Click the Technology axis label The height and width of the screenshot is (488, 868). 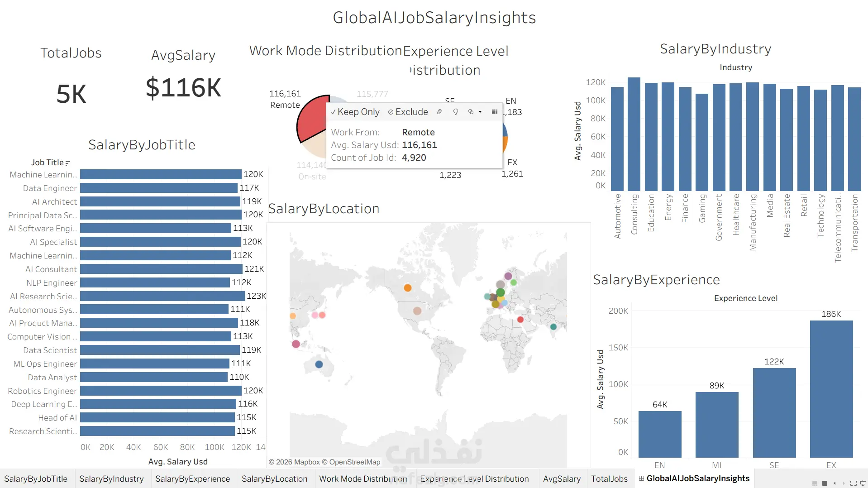820,215
